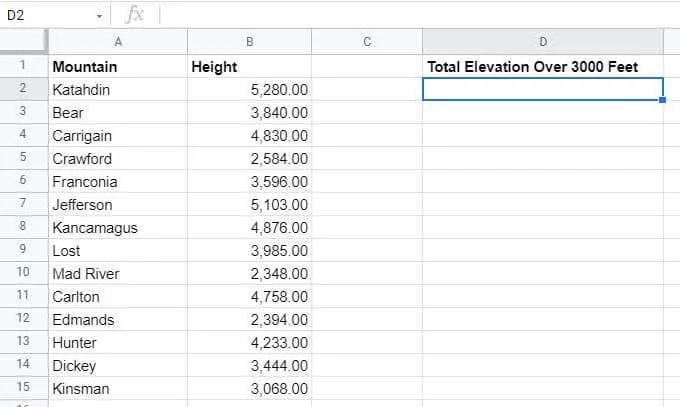Click the Height header cell
Image resolution: width=680 pixels, height=407 pixels.
pyautogui.click(x=249, y=66)
